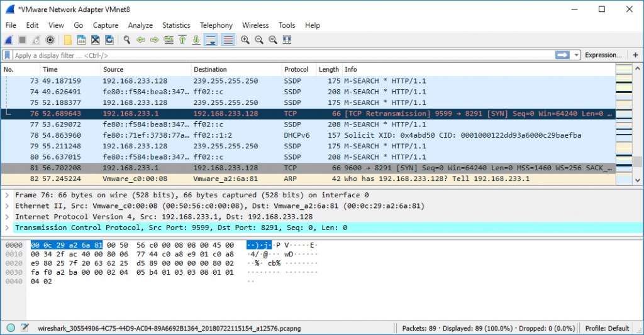This screenshot has height=335, width=644.
Task: Open the Expression dialog
Action: tap(603, 55)
